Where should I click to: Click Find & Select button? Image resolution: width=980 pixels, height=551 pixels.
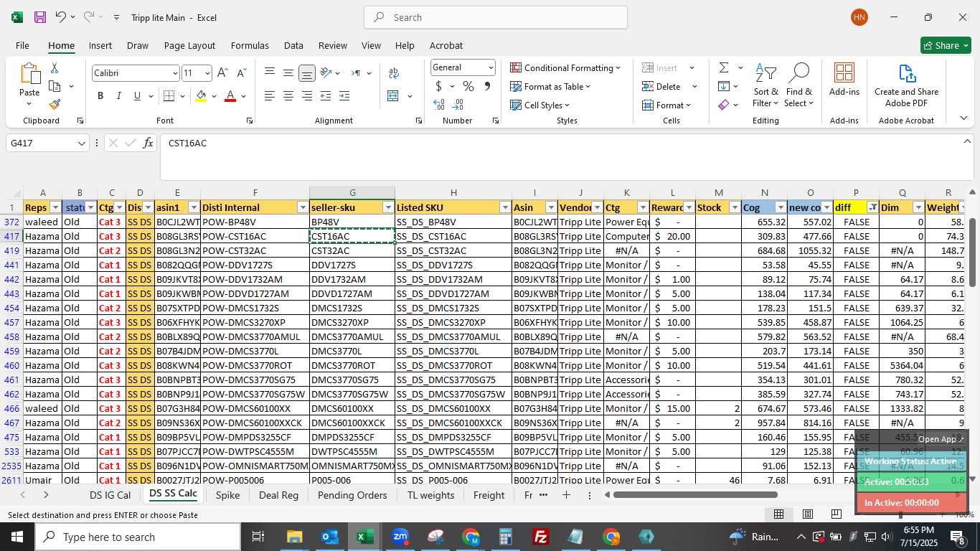click(798, 85)
